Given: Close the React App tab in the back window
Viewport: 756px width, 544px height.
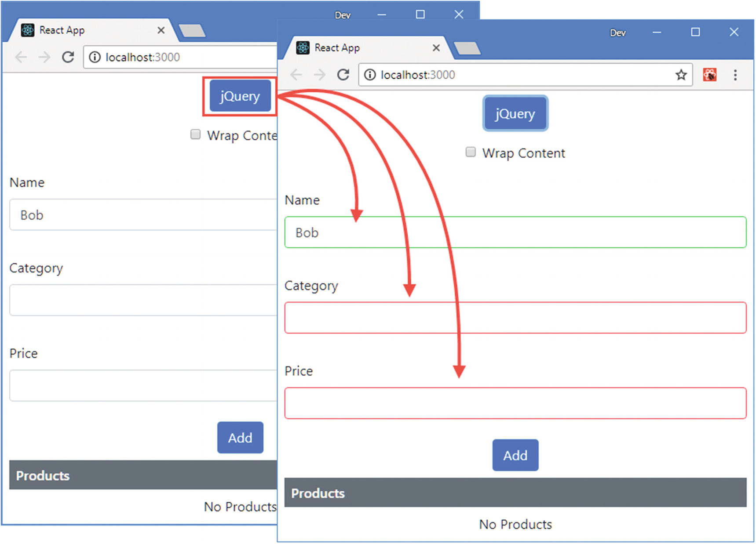Looking at the screenshot, I should tap(161, 30).
